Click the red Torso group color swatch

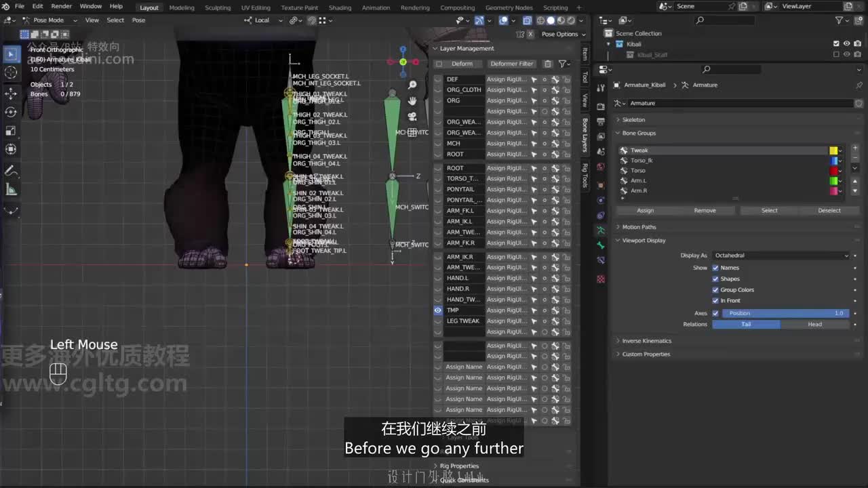click(x=833, y=171)
